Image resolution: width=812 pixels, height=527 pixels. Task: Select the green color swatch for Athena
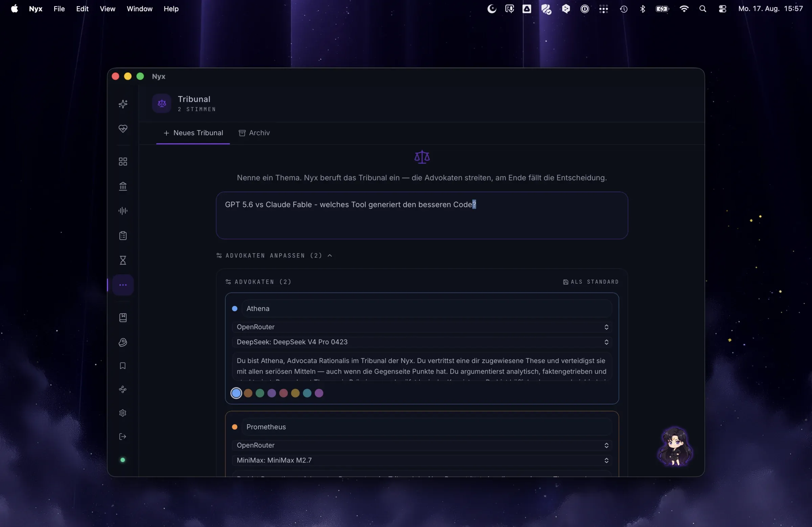260,393
